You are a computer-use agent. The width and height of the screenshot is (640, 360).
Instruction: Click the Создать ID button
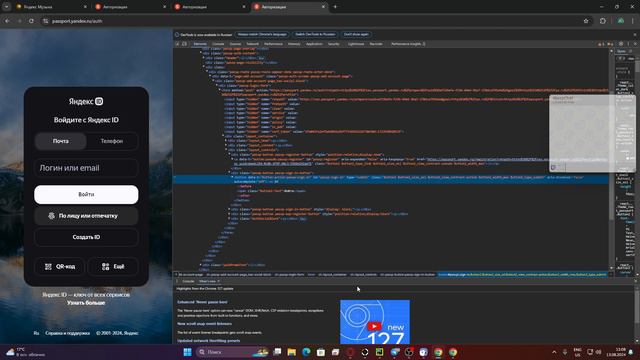pyautogui.click(x=86, y=237)
